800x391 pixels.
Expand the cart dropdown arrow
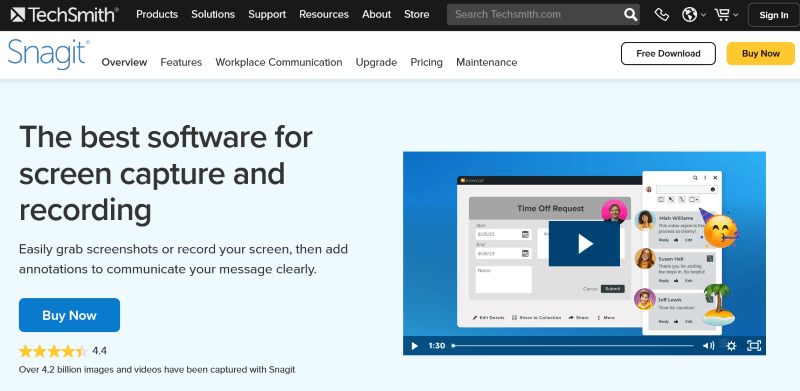[736, 15]
